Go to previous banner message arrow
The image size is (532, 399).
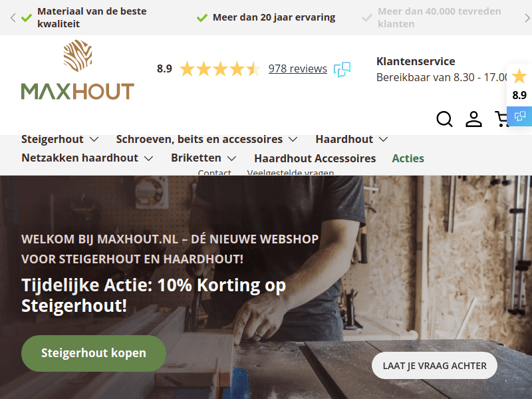(13, 18)
